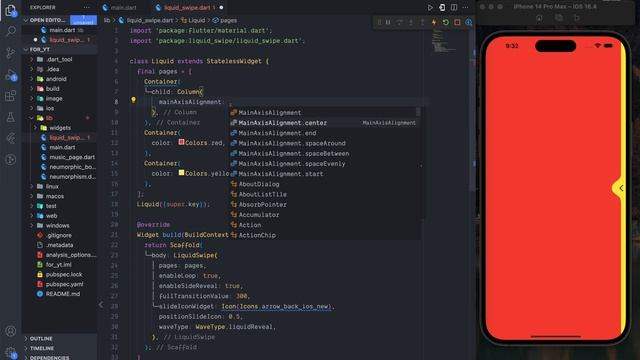
Task: Select MainAxisAlignment.start suggestion
Action: click(324, 174)
